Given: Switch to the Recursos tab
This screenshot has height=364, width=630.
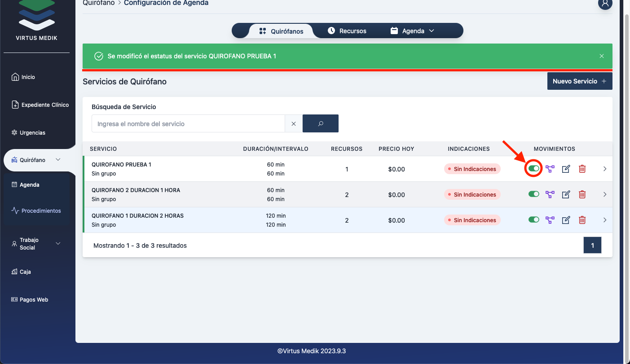Looking at the screenshot, I should [x=347, y=31].
